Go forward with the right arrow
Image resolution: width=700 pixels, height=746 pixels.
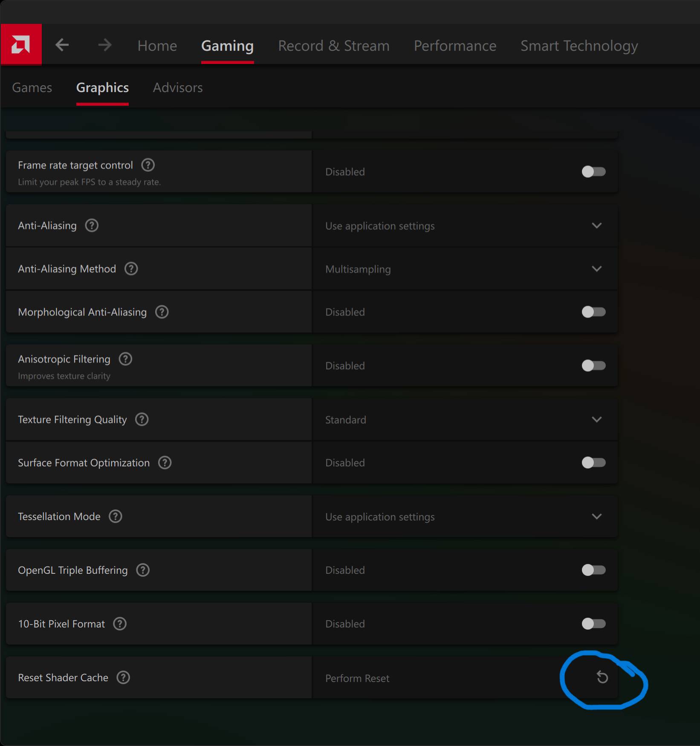[104, 45]
